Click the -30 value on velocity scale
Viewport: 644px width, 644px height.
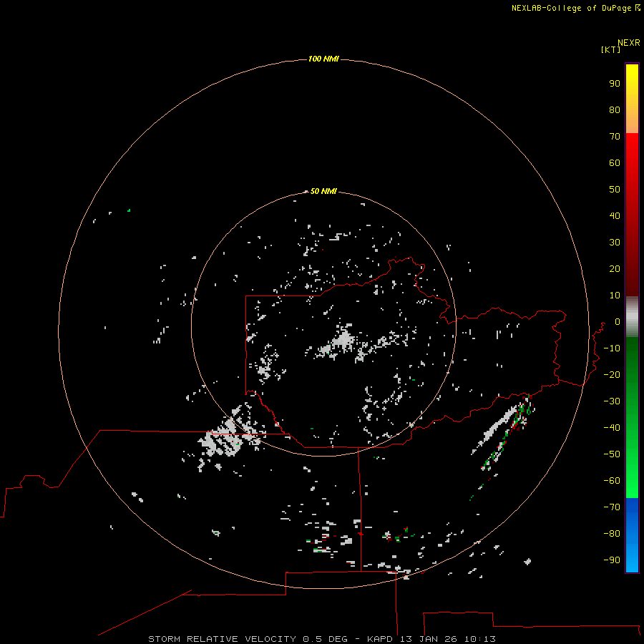(x=612, y=401)
